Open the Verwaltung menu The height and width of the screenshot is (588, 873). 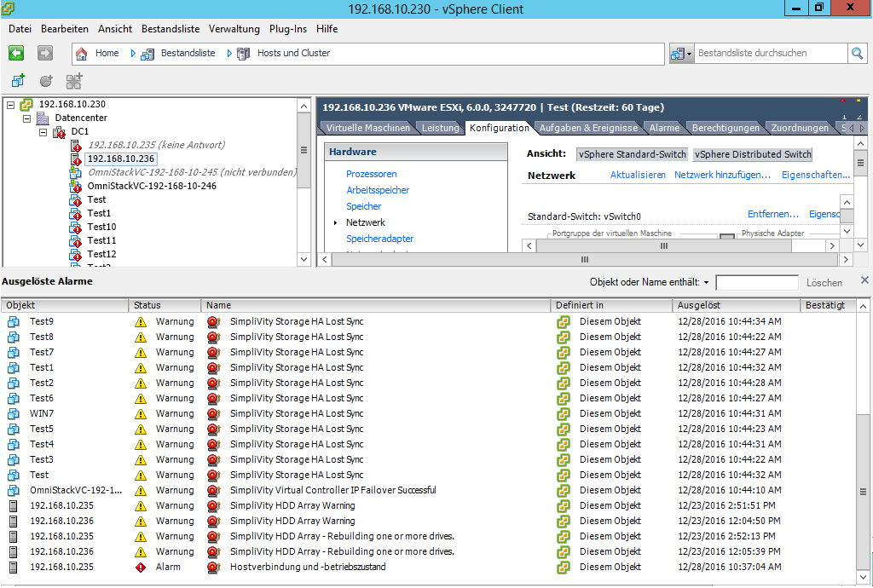click(234, 29)
